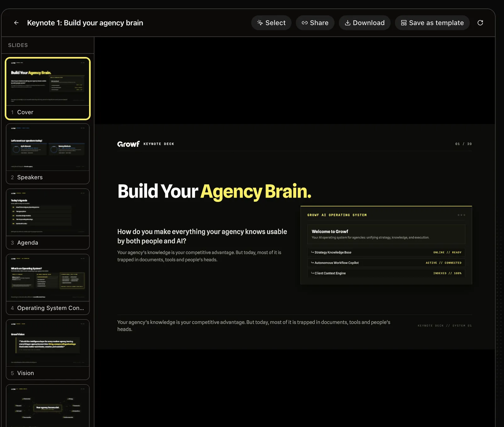Click the Download button
The image size is (504, 427).
coord(364,23)
